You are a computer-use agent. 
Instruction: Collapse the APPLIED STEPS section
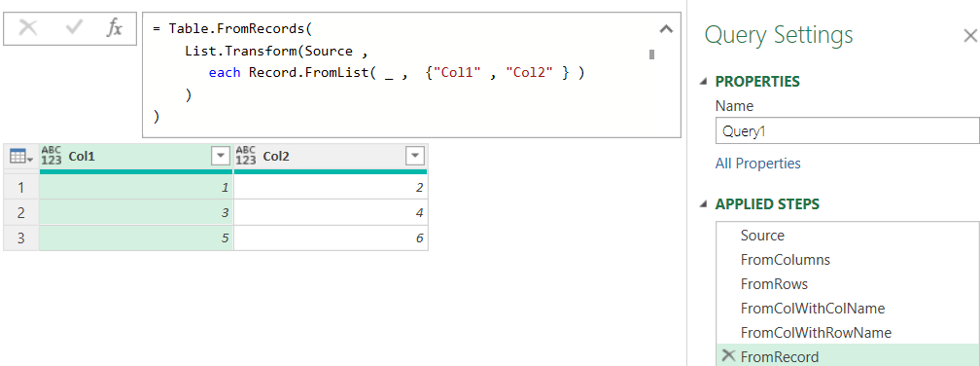pos(704,204)
